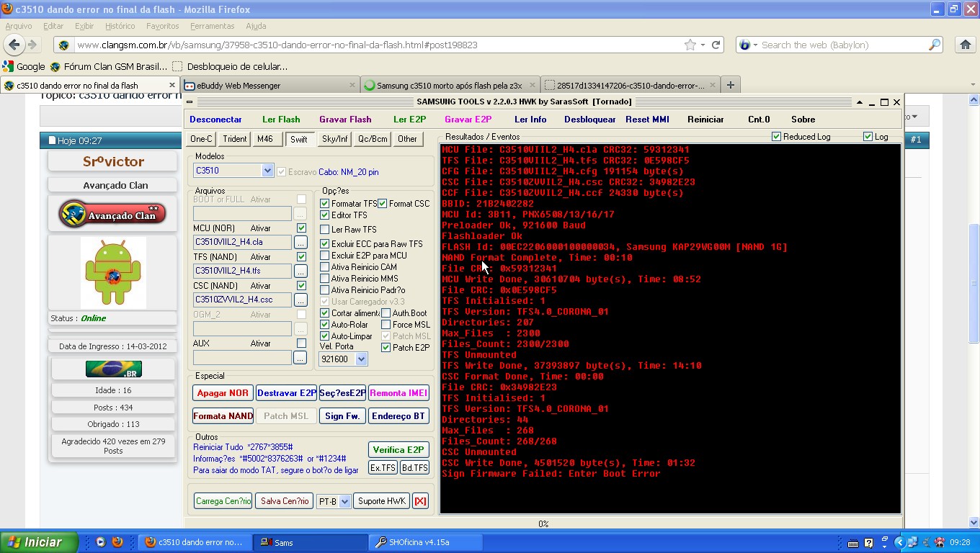Reload page with the refresh icon

[x=716, y=45]
